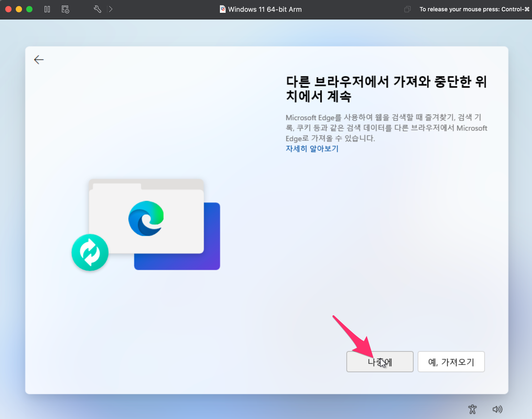Click the window view mode icon
The width and height of the screenshot is (532, 419).
407,9
